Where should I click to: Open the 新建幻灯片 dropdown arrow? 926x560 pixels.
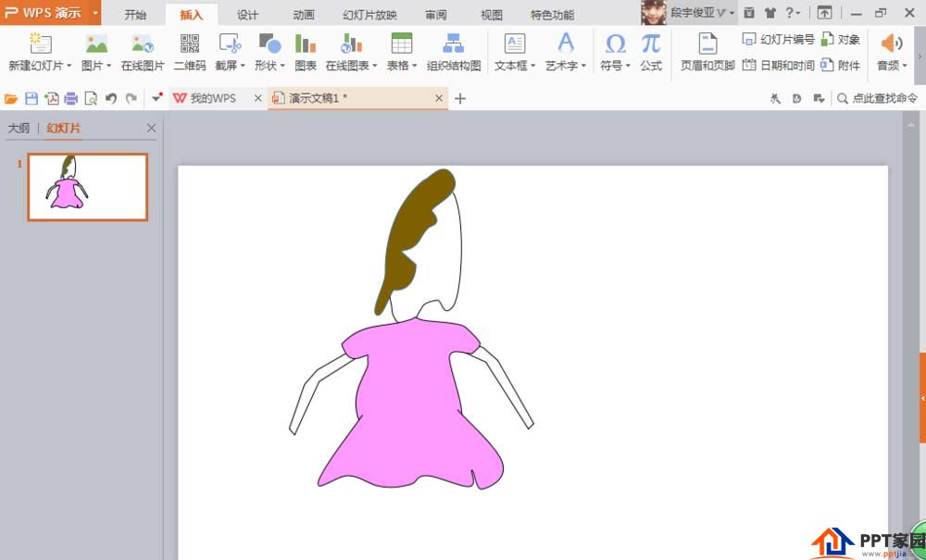tap(69, 66)
